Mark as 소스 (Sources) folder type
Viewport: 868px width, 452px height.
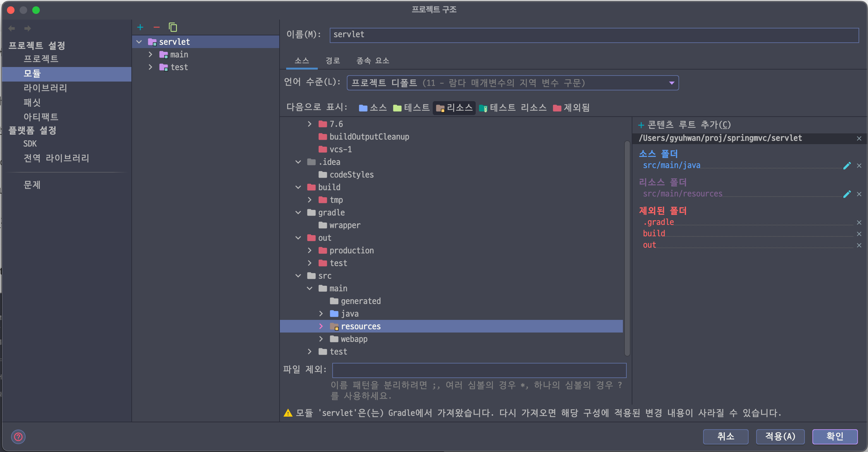click(373, 107)
